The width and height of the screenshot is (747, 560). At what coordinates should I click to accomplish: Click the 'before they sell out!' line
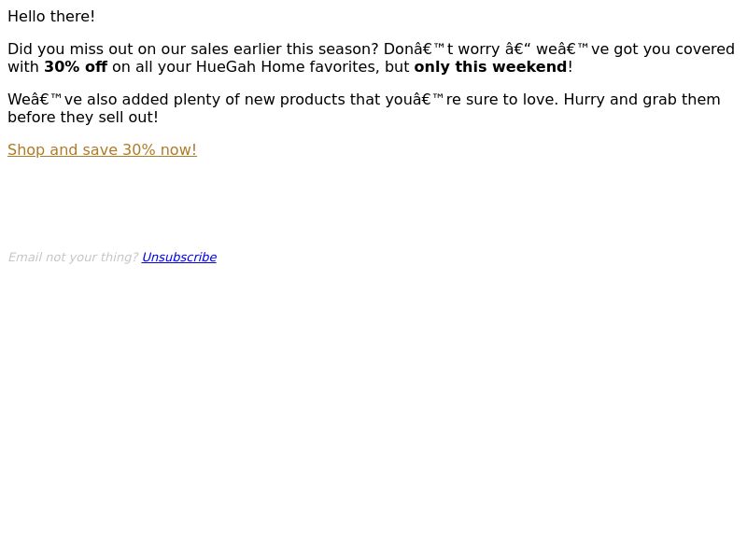pos(83,118)
